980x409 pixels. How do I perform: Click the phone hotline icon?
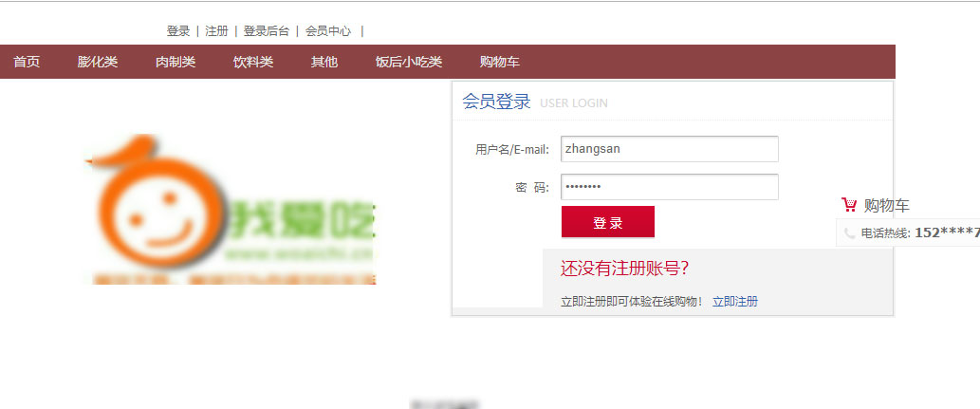click(849, 233)
